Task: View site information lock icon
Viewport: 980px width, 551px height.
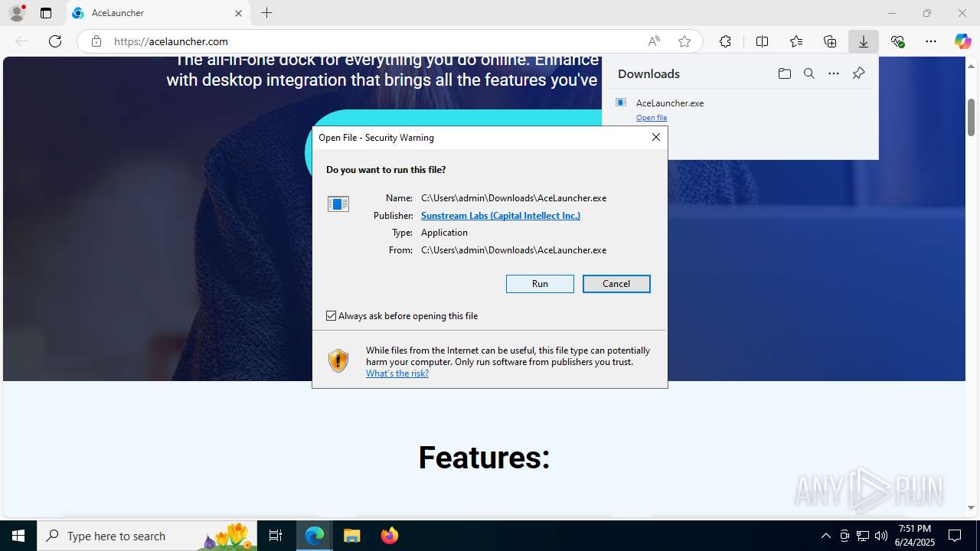Action: [96, 41]
